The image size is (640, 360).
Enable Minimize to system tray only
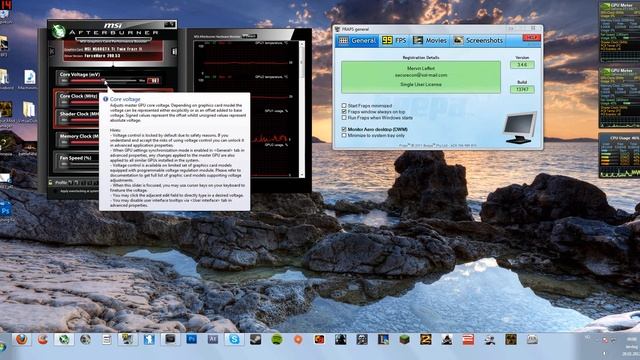tap(344, 135)
